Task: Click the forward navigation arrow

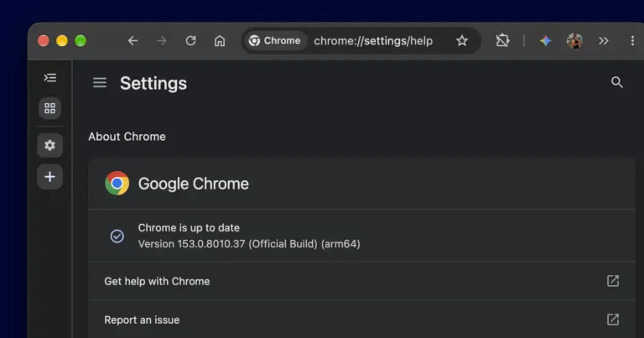Action: 162,40
